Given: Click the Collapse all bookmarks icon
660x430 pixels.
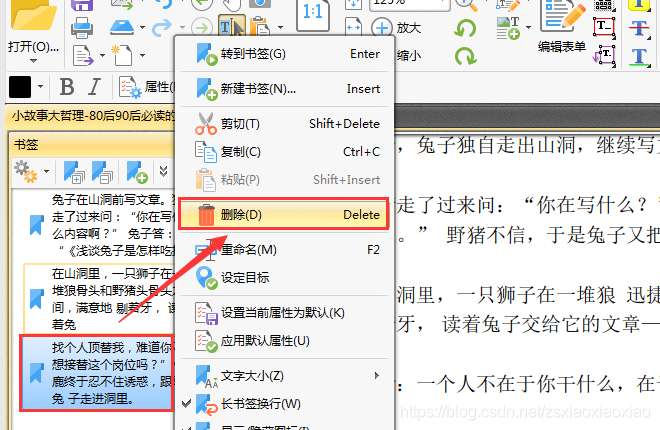Looking at the screenshot, I should pyautogui.click(x=102, y=172).
